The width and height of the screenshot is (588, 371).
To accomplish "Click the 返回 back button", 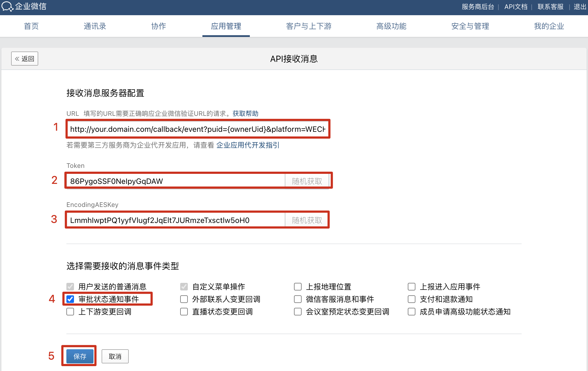I will coord(25,59).
